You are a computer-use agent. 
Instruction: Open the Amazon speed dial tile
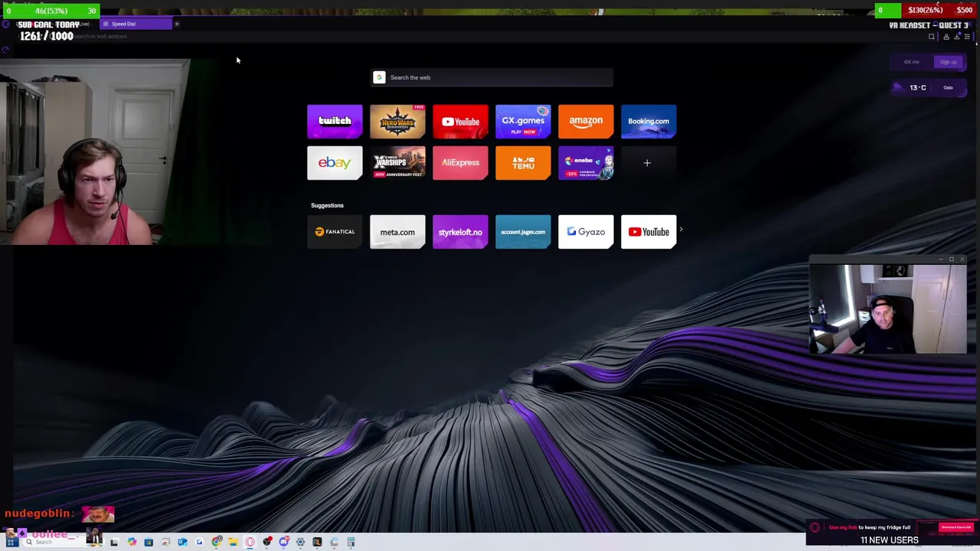pos(586,121)
